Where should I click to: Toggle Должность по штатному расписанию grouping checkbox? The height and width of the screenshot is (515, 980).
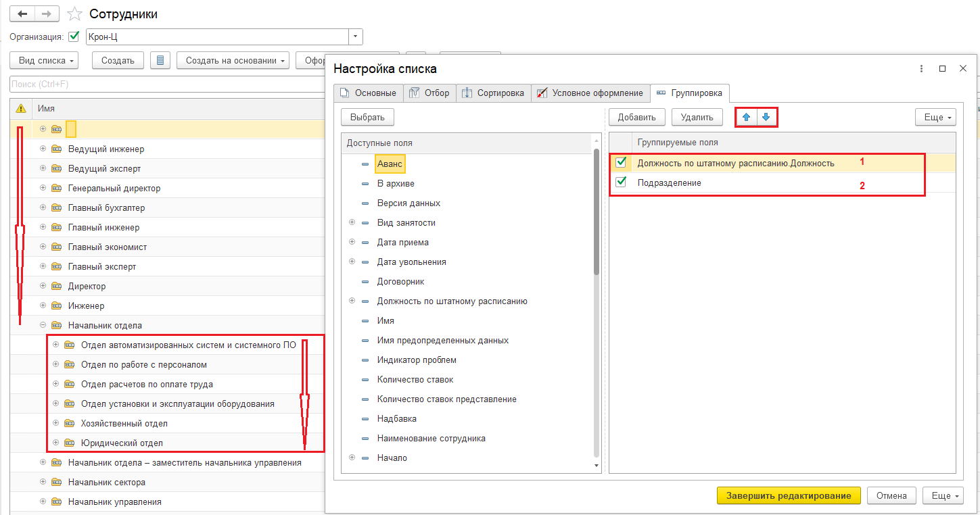(621, 162)
